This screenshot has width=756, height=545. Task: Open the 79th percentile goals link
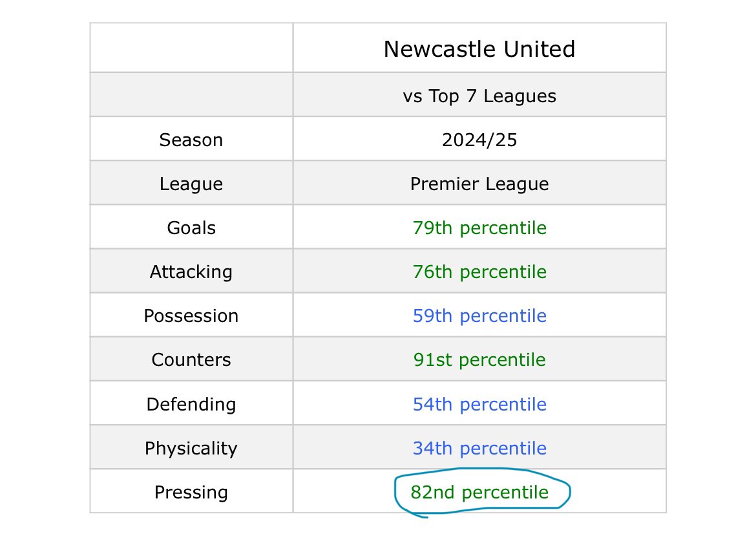click(479, 228)
